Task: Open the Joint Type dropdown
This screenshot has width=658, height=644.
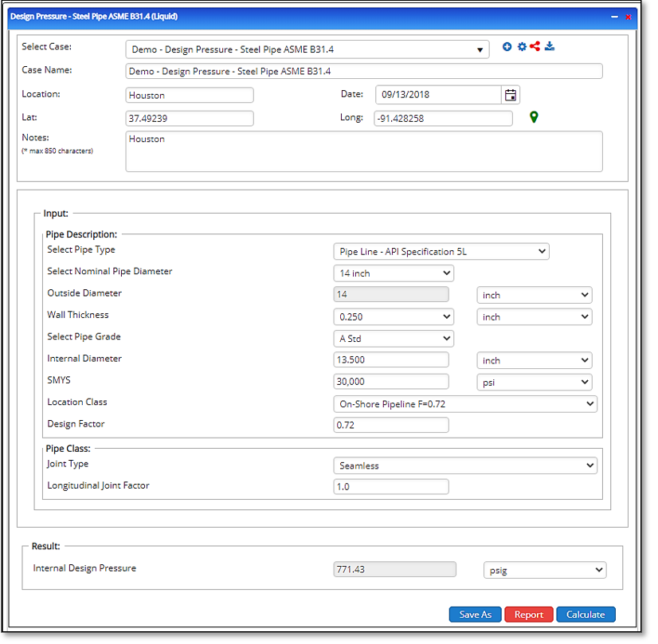Action: [x=465, y=465]
